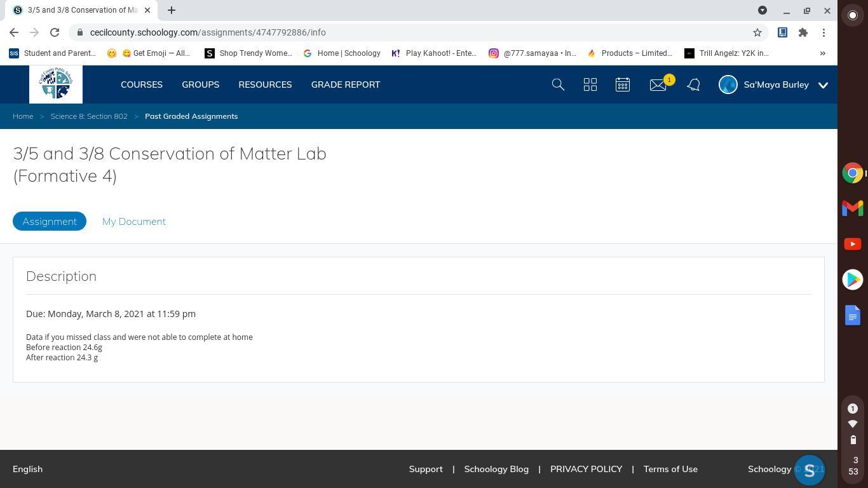Launch YouTube from the shelf
The image size is (868, 488).
point(853,244)
